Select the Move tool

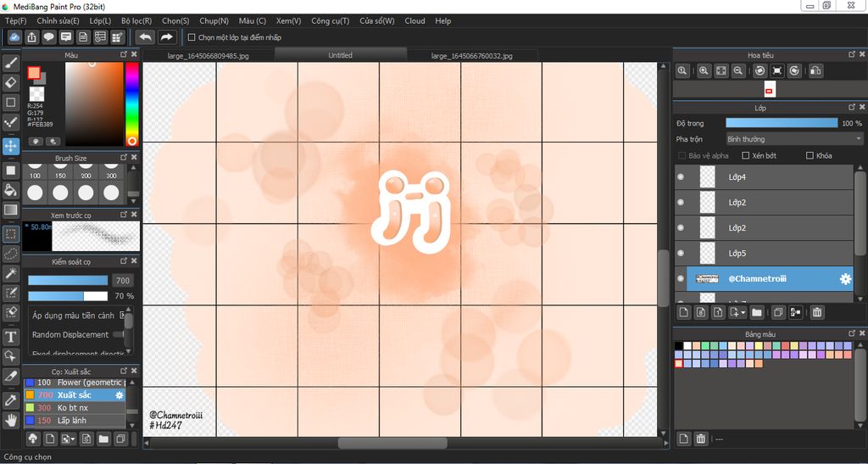click(x=11, y=146)
